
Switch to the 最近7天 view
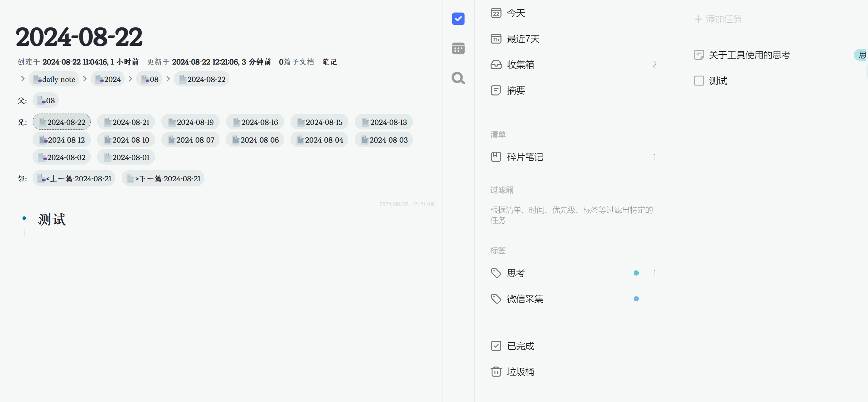pyautogui.click(x=523, y=39)
